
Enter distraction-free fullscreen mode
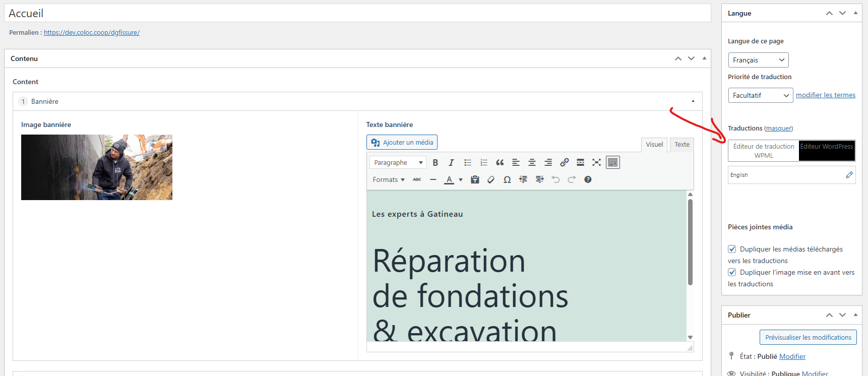click(597, 162)
